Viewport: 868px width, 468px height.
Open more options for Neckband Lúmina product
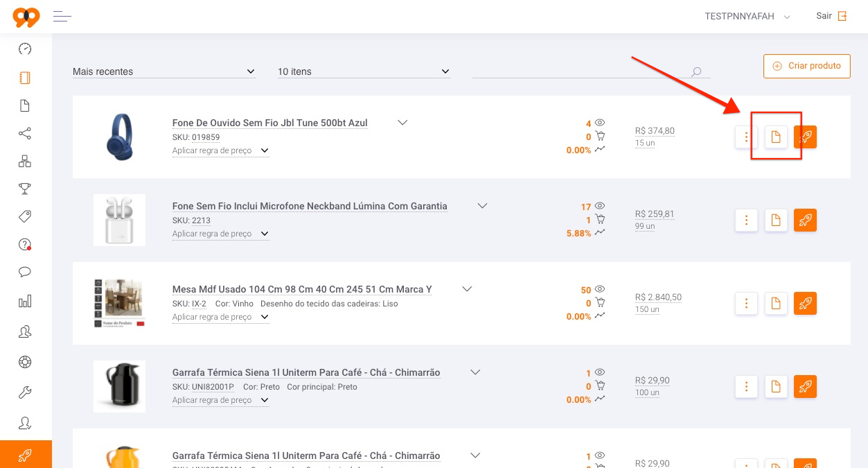pyautogui.click(x=746, y=220)
